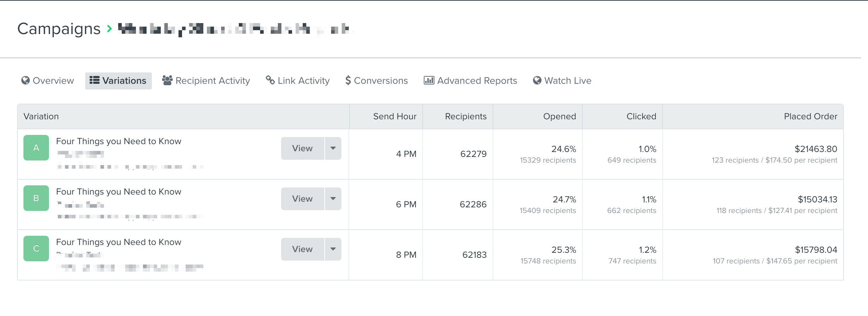Open the Overview tab
The height and width of the screenshot is (316, 868).
tap(48, 81)
